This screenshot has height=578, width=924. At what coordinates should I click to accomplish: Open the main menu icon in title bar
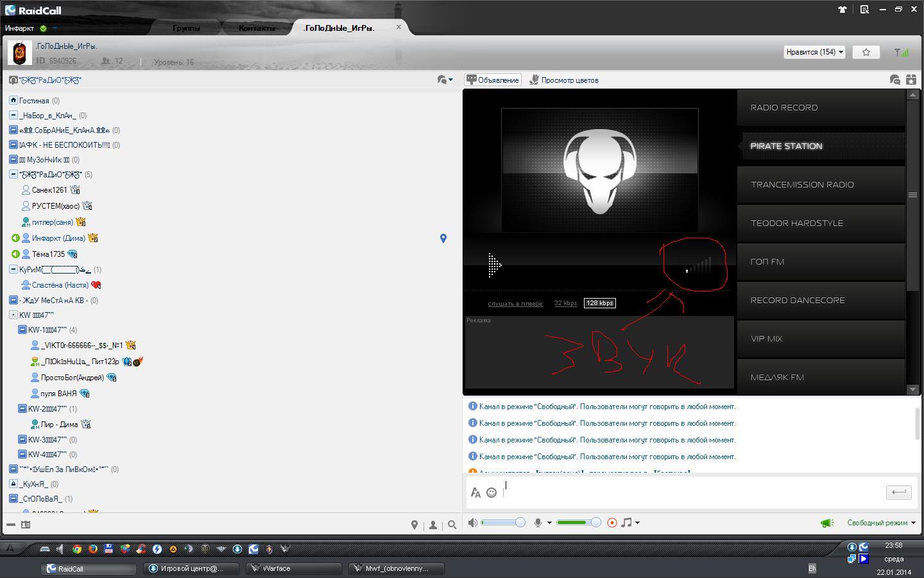pos(864,9)
